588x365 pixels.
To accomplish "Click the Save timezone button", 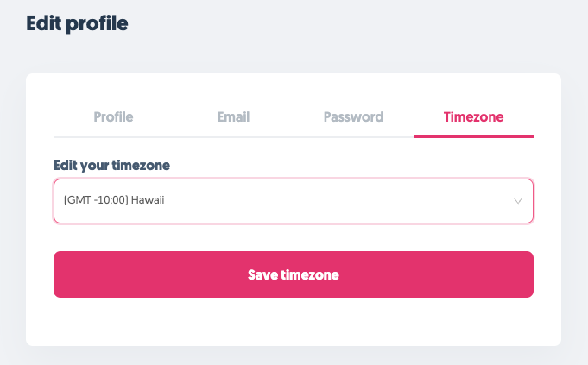I will pos(293,274).
